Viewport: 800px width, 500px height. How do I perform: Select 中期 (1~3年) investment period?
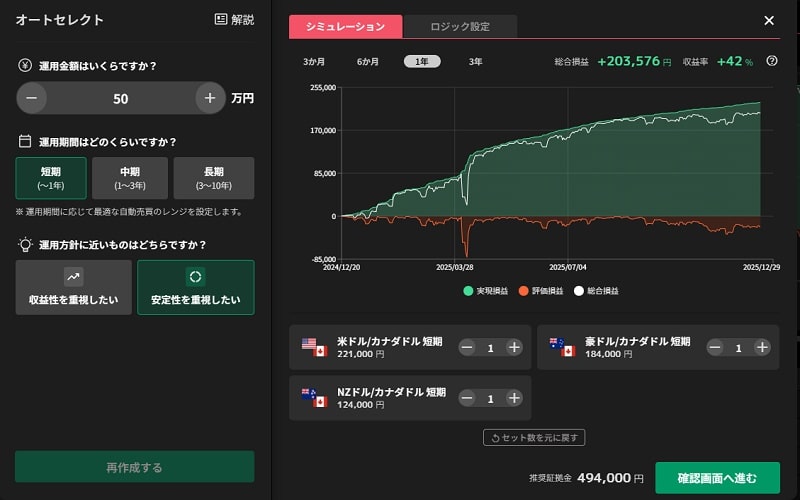(x=129, y=178)
